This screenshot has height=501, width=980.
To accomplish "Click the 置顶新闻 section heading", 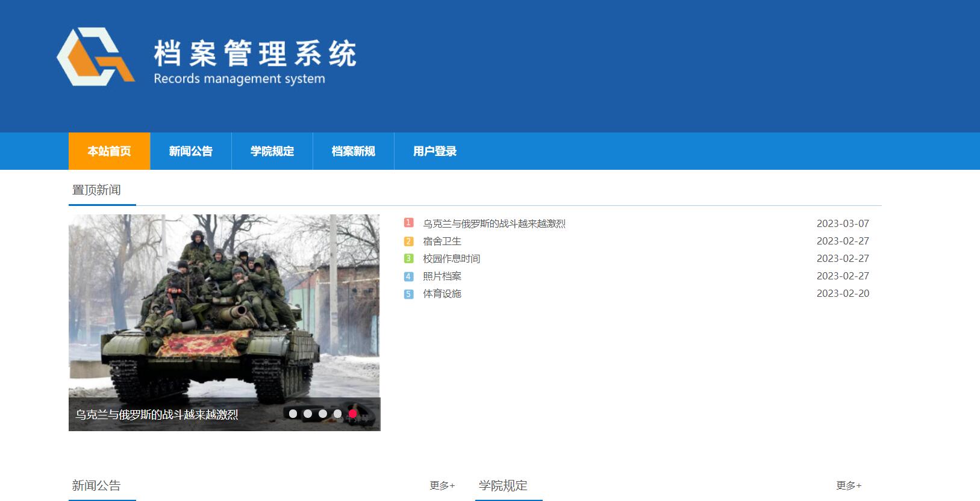I will pyautogui.click(x=96, y=190).
